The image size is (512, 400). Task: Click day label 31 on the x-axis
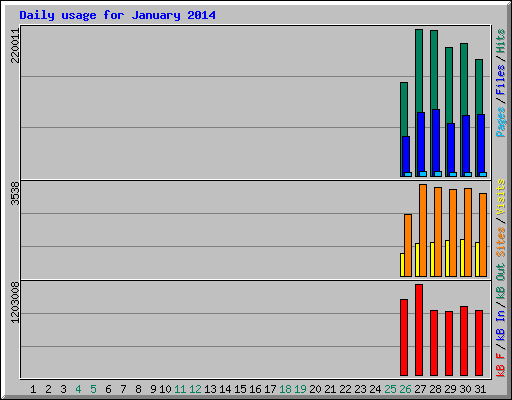point(480,389)
